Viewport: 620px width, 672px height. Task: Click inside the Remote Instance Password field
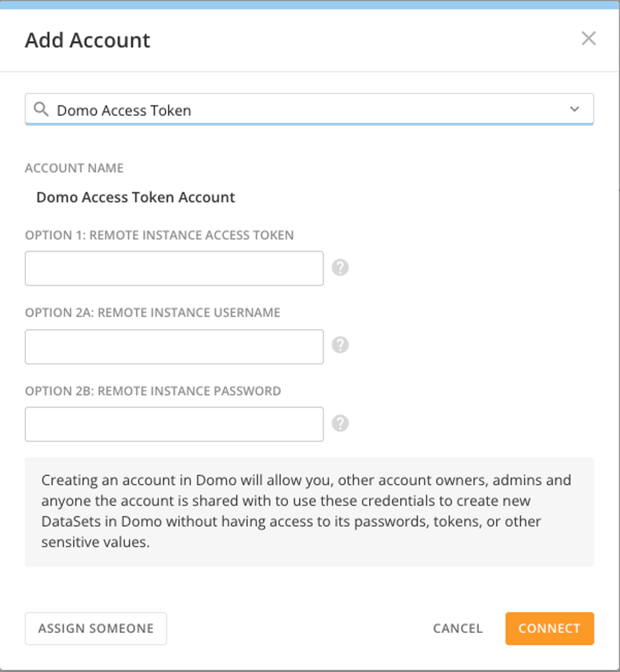click(174, 423)
